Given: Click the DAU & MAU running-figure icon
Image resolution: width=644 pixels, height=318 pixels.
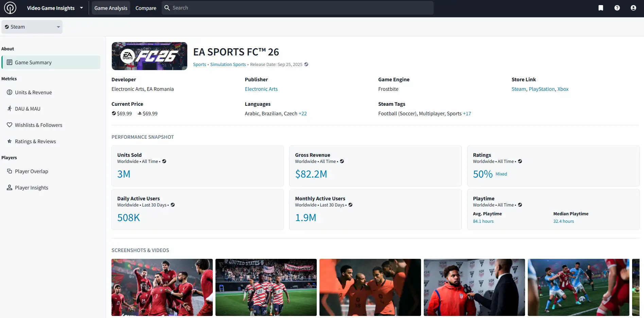Looking at the screenshot, I should pyautogui.click(x=10, y=108).
